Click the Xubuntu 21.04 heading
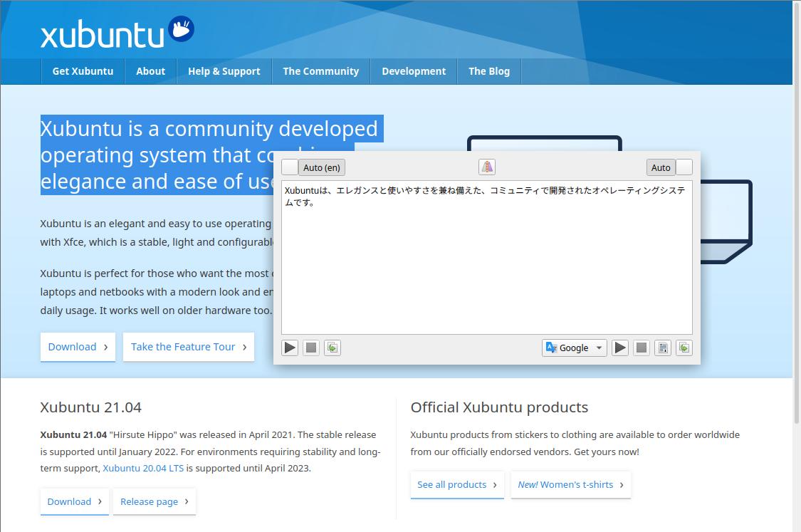This screenshot has width=801, height=532. [x=91, y=407]
